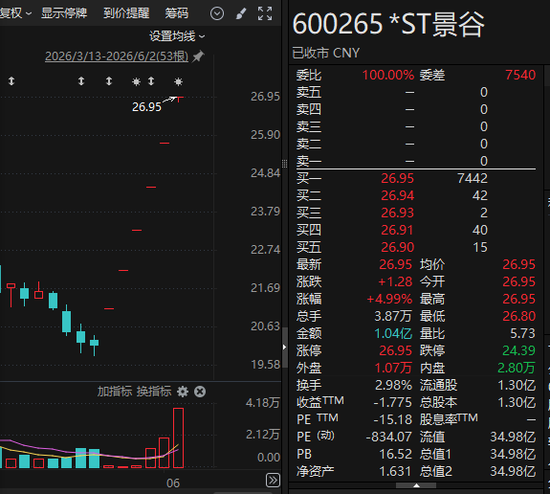Click the 委差 value 7540

pyautogui.click(x=520, y=75)
